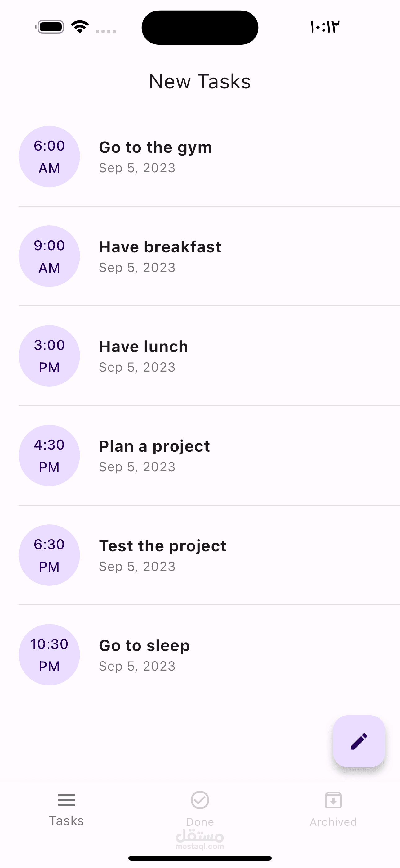400x868 pixels.
Task: Tap the 9:00 AM time badge
Action: click(49, 256)
